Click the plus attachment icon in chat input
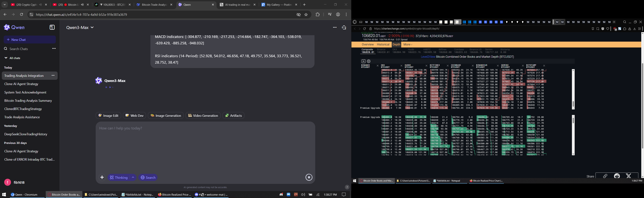The width and height of the screenshot is (644, 198). point(102,177)
